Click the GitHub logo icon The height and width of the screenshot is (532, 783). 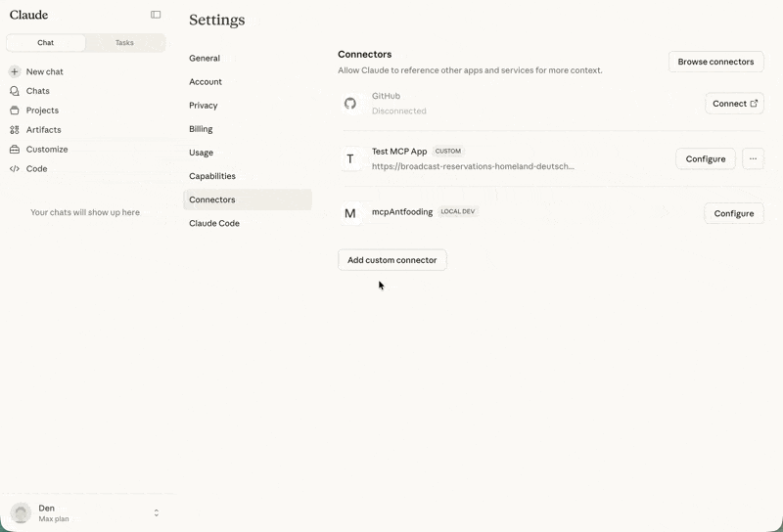350,104
